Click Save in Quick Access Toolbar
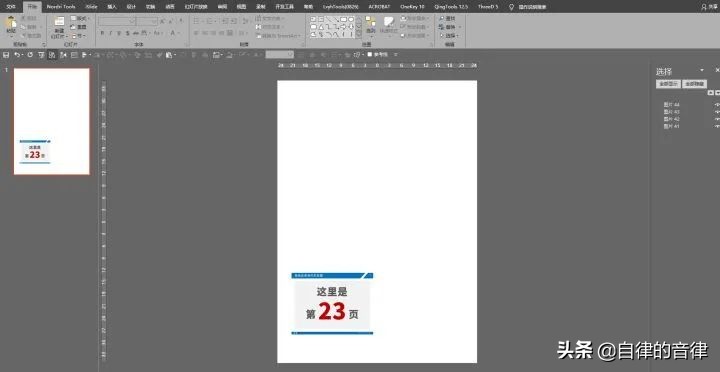Screen dimensions: 720x372 6,55
